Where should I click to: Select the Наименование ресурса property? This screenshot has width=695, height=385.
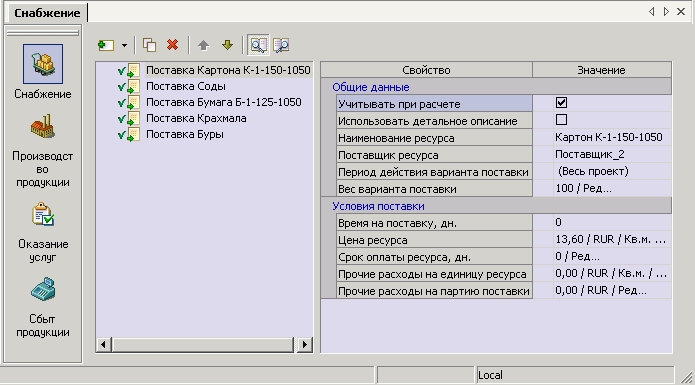point(434,138)
